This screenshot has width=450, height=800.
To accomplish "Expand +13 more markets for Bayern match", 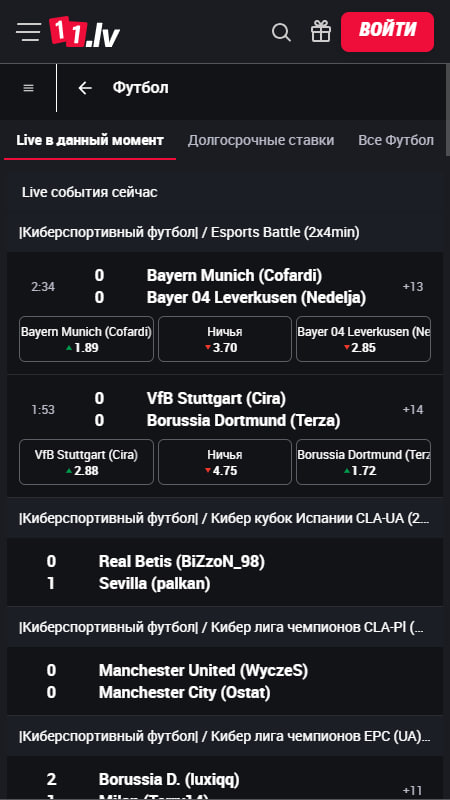I will point(413,287).
